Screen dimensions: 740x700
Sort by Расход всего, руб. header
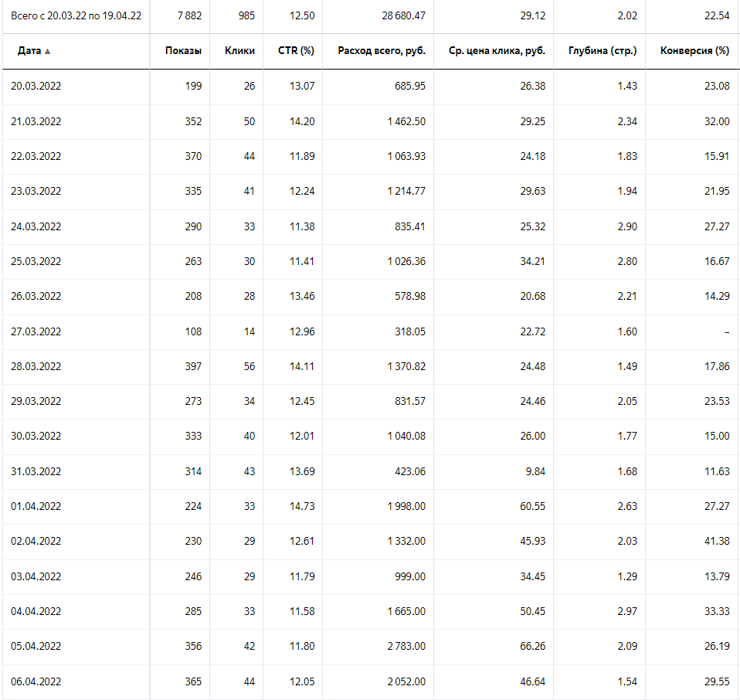(x=381, y=51)
